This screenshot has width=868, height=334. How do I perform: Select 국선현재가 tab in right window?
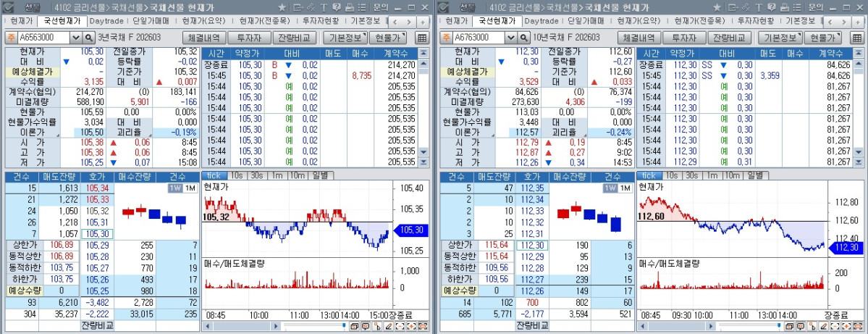497,21
